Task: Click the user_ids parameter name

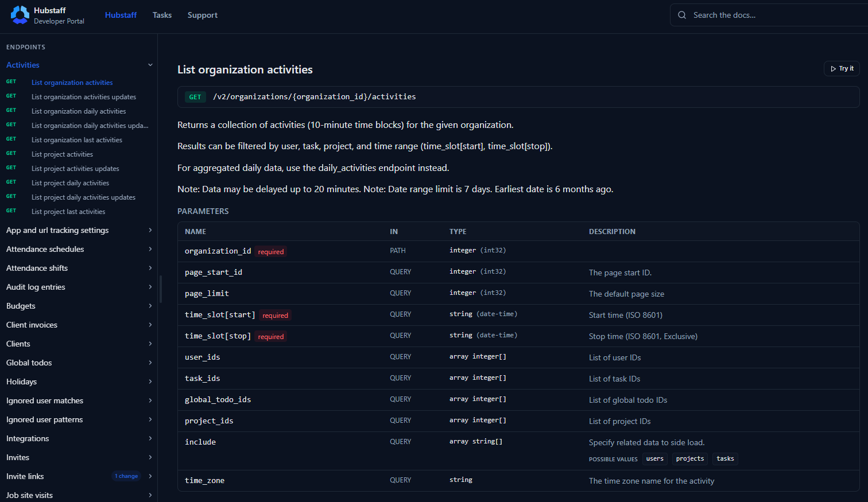Action: click(x=203, y=357)
